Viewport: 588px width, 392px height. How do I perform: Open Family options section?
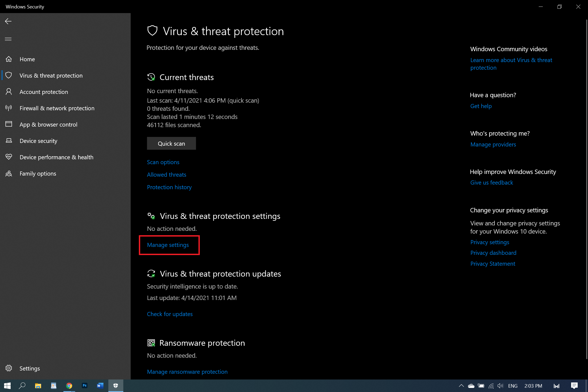(65, 173)
